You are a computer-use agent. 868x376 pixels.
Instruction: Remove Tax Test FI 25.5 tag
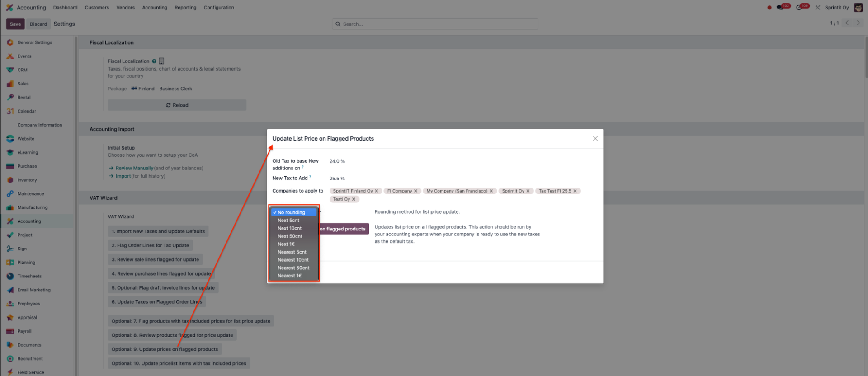[x=575, y=191]
